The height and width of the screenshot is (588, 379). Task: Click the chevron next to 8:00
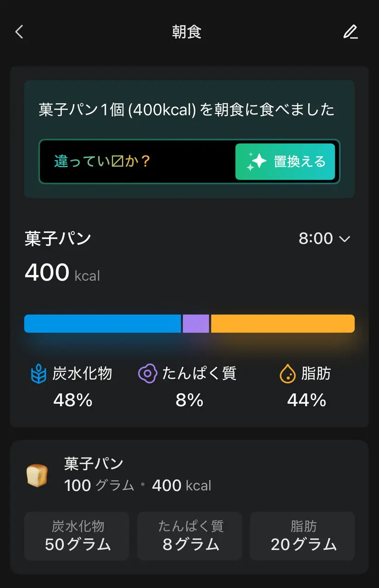[345, 239]
